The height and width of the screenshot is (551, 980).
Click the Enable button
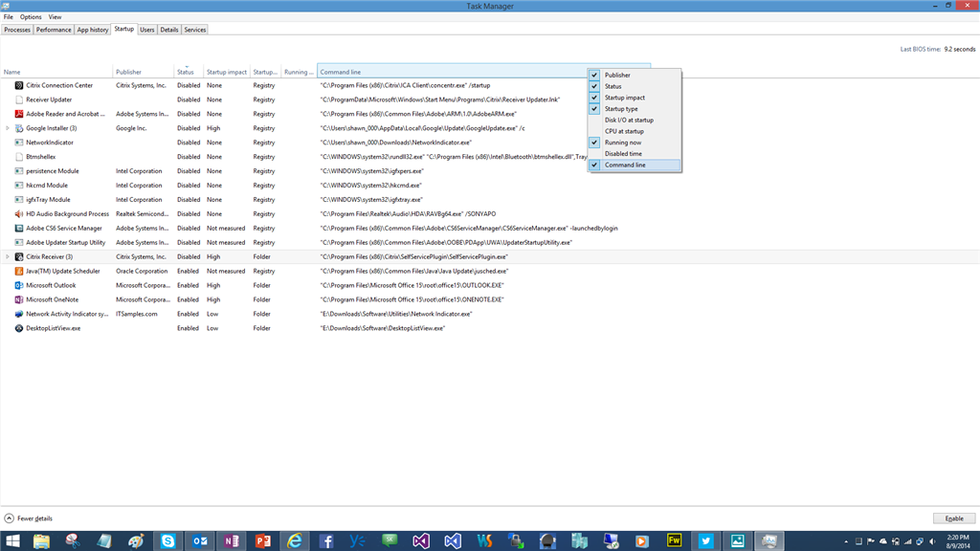click(954, 518)
